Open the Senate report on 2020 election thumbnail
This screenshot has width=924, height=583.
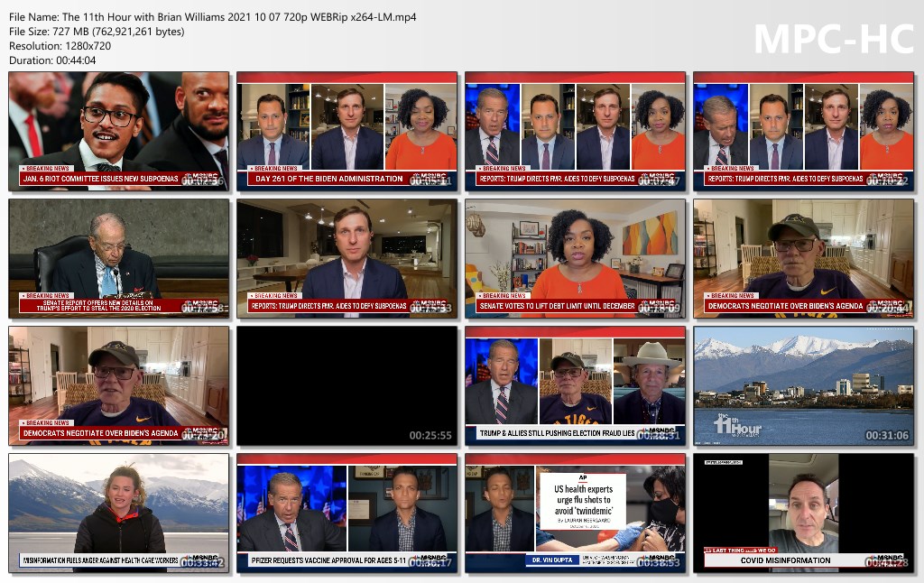tap(119, 259)
